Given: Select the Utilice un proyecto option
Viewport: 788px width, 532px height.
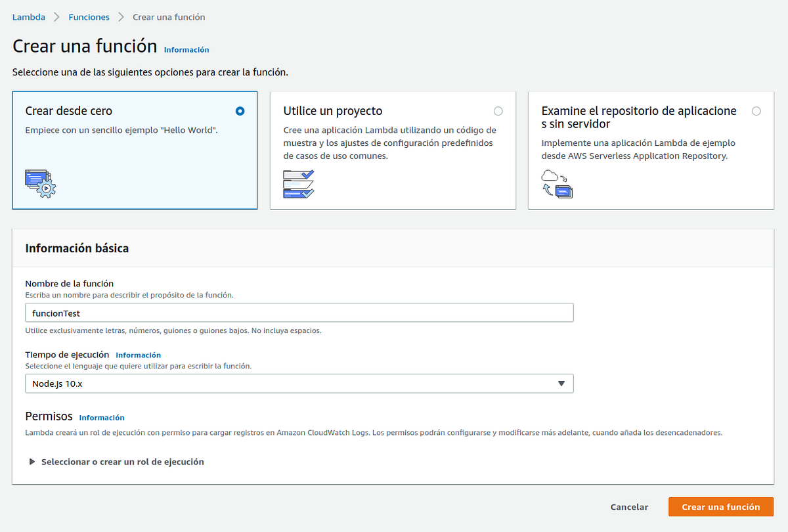Looking at the screenshot, I should click(x=498, y=112).
